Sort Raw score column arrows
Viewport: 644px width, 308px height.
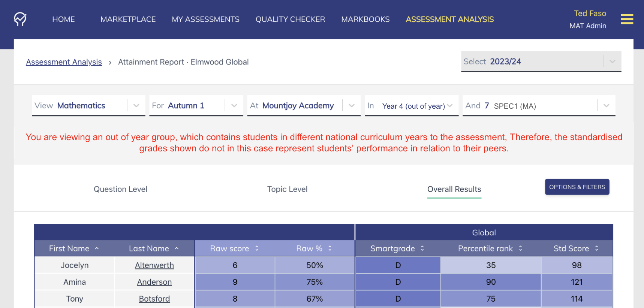coord(257,248)
